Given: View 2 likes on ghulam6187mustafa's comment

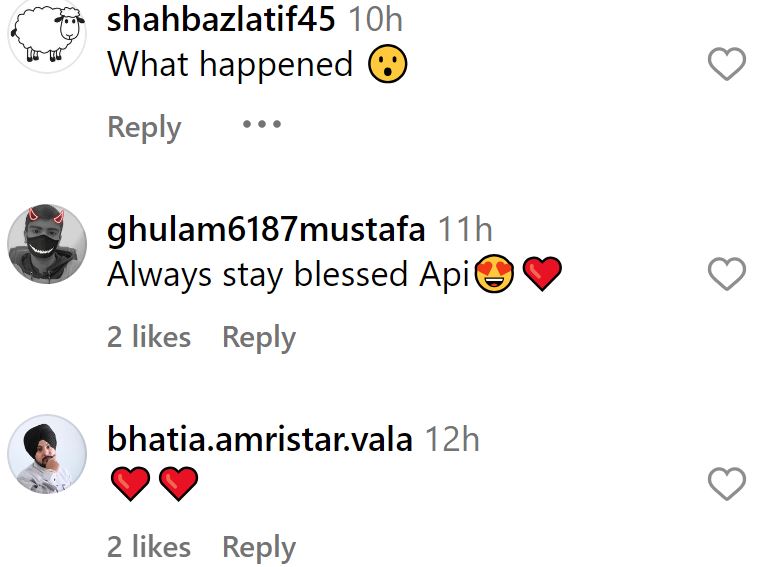Looking at the screenshot, I should click(x=149, y=337).
